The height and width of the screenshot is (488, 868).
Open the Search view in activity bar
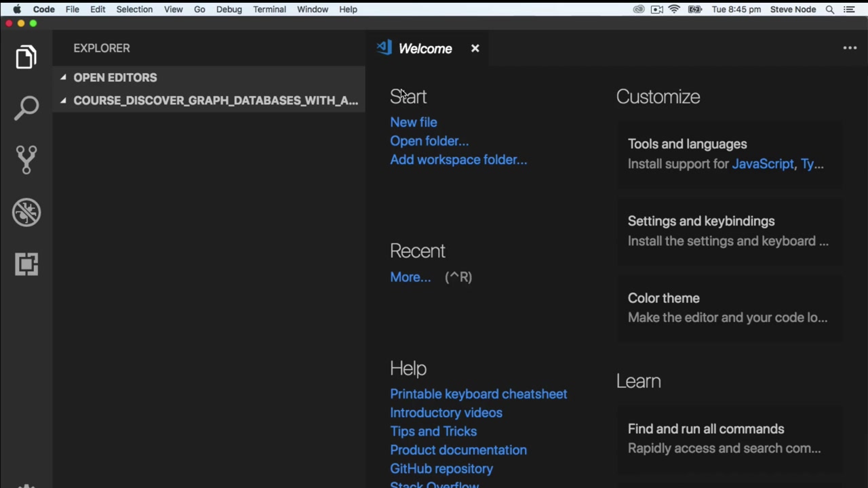click(x=26, y=108)
